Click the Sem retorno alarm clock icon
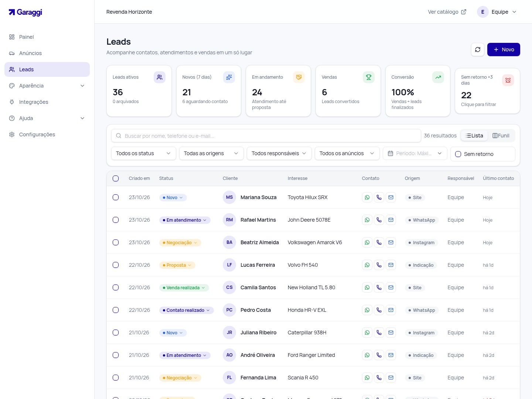The width and height of the screenshot is (532, 399). point(508,80)
